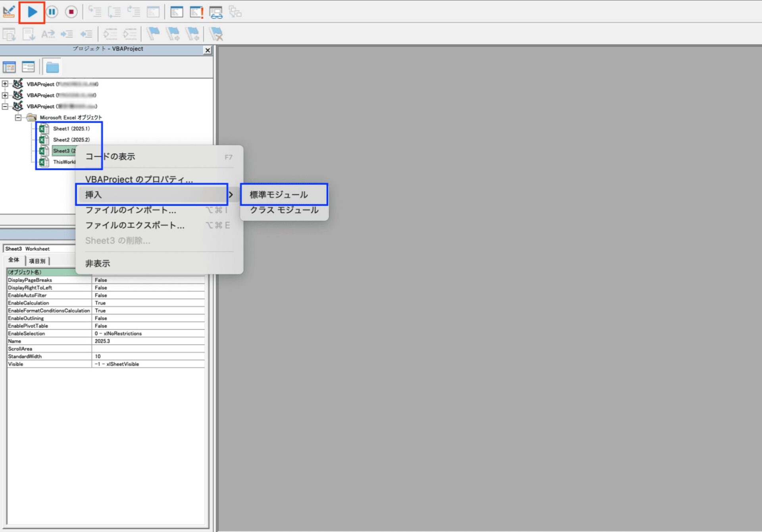The image size is (762, 532).
Task: Click the List Properties/Methods icon
Action: pos(9,35)
